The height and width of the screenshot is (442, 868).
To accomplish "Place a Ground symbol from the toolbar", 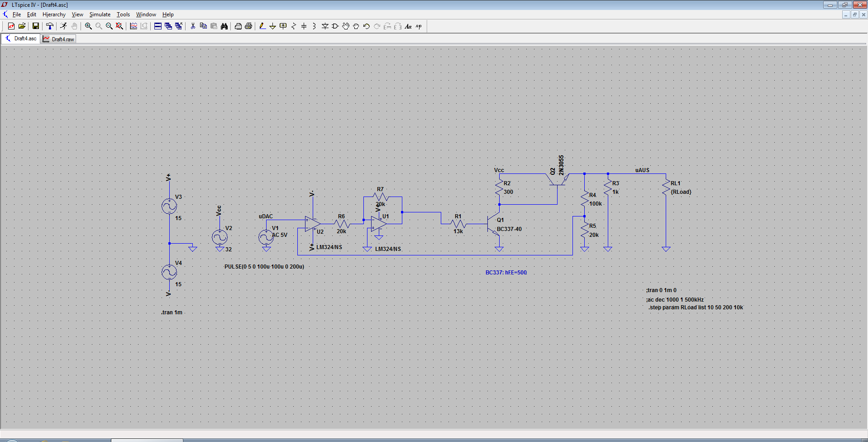I will coord(272,26).
